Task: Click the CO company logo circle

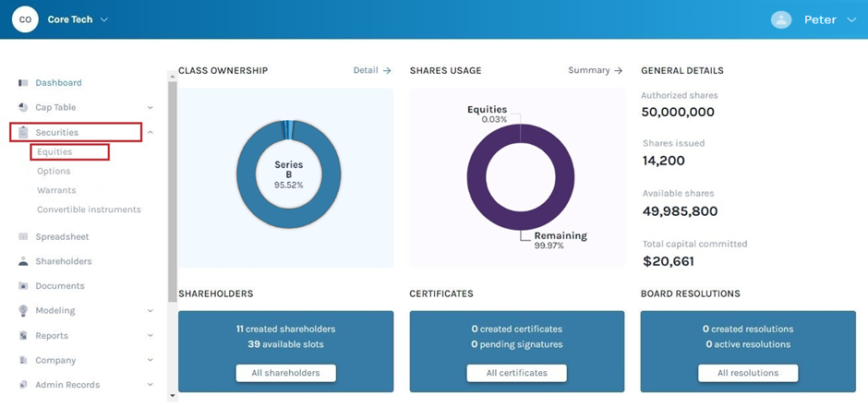Action: pos(25,19)
